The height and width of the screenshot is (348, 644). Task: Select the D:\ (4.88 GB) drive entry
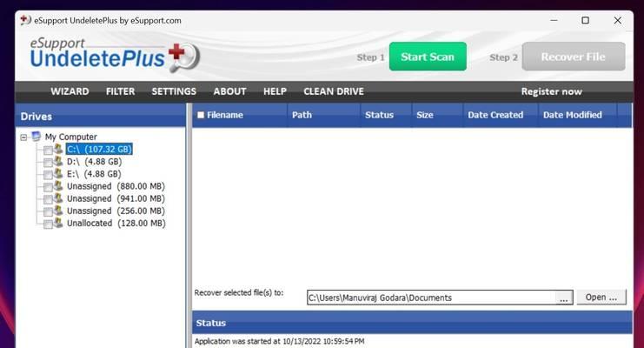pyautogui.click(x=94, y=161)
